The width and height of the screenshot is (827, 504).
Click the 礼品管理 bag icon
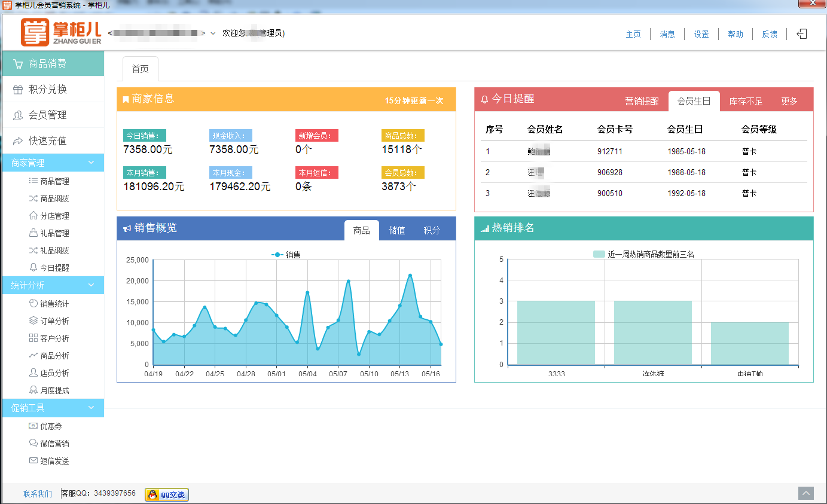coord(33,233)
